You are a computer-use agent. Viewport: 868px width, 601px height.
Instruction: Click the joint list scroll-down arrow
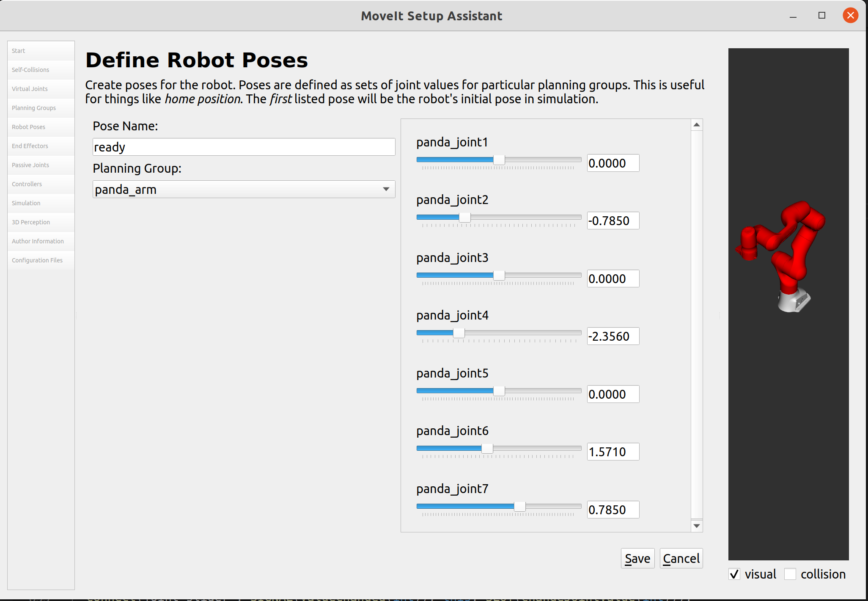(x=696, y=526)
